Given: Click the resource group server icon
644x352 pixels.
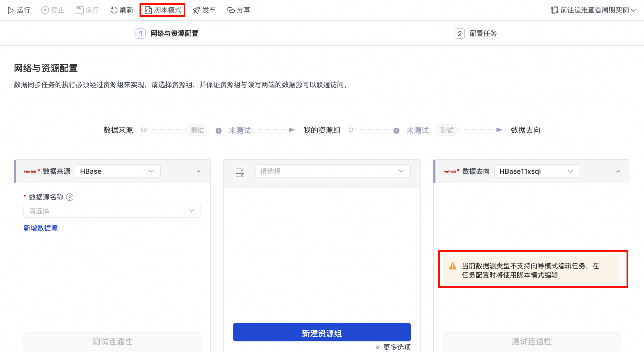Looking at the screenshot, I should tap(240, 173).
